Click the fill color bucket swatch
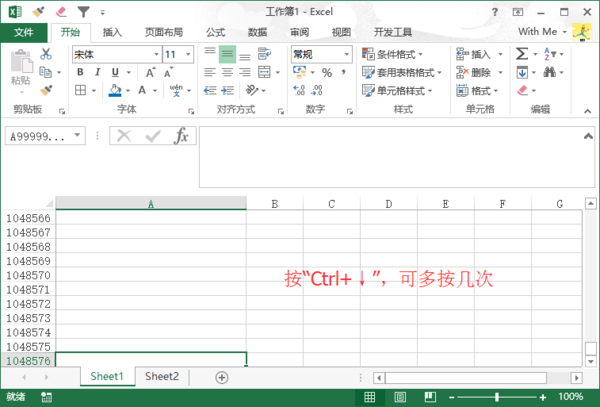The image size is (600, 407). pos(115,91)
